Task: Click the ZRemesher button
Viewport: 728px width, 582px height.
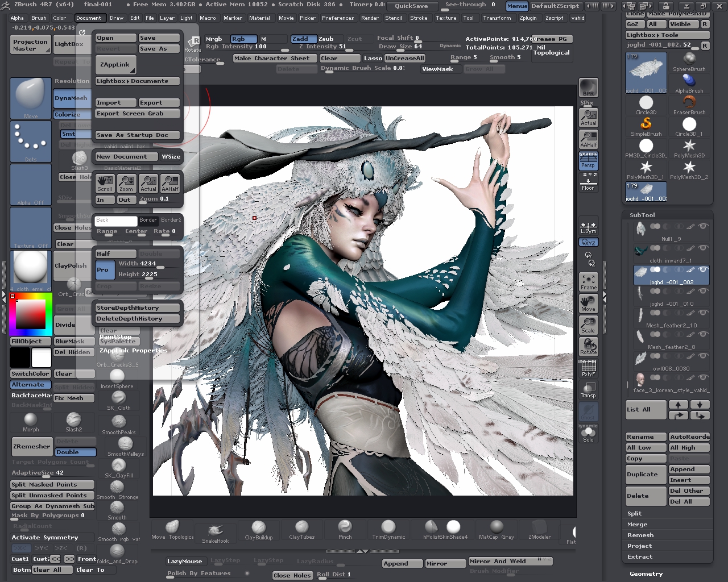Action: pyautogui.click(x=32, y=447)
